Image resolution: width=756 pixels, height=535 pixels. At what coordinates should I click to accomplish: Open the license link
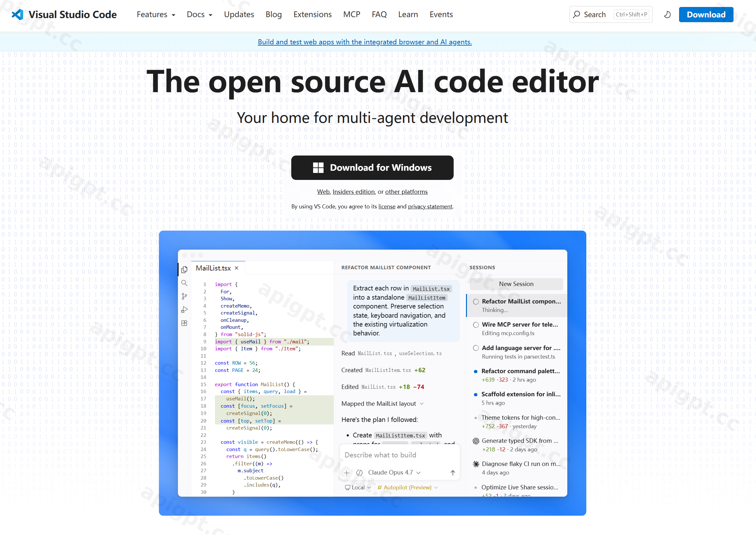(387, 207)
